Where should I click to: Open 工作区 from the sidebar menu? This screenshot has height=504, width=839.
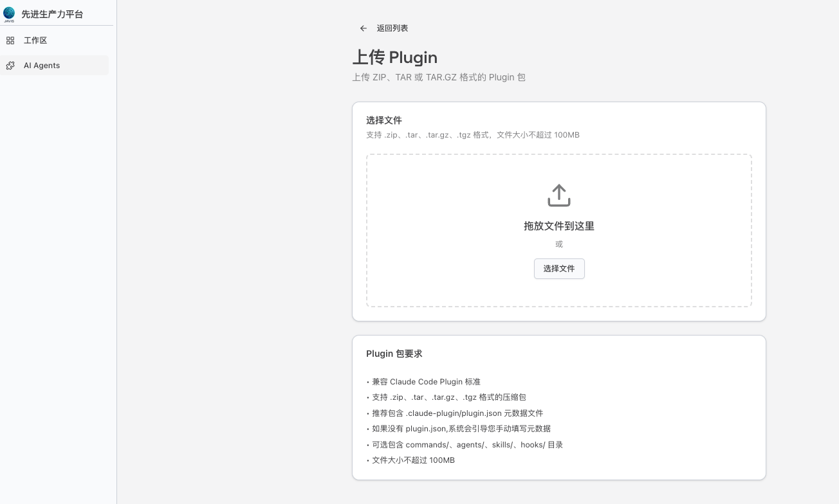(x=35, y=40)
